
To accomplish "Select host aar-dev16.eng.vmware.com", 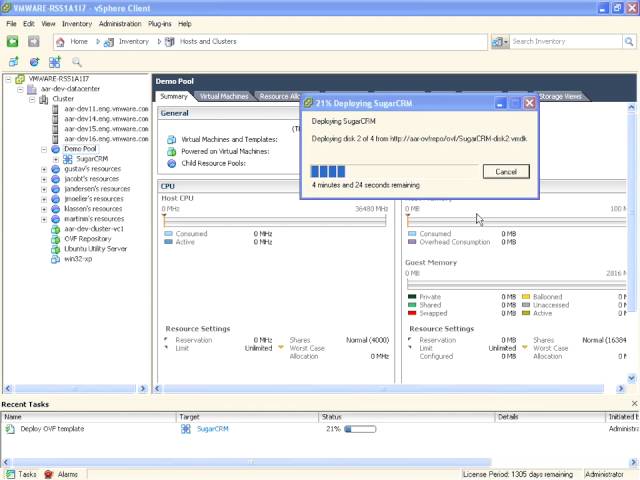I will [106, 139].
